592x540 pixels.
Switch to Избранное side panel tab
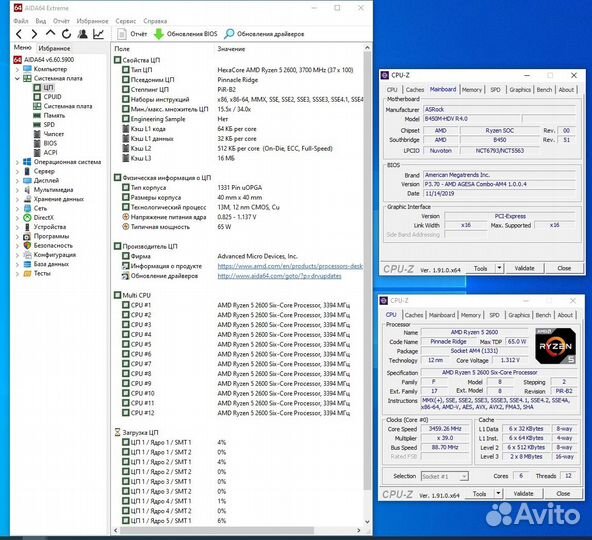54,48
